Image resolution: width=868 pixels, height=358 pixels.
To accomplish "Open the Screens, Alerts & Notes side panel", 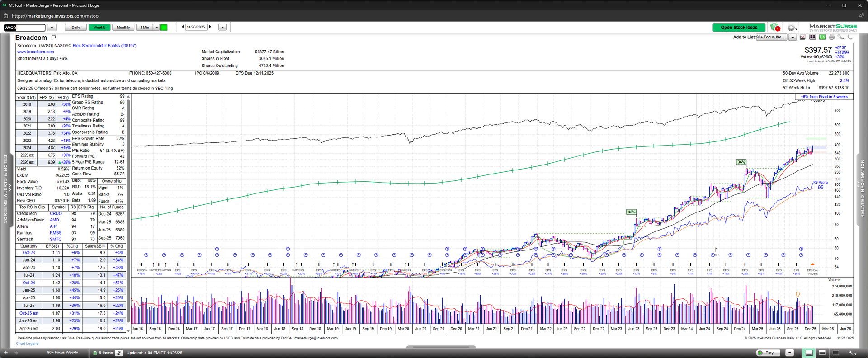I will pyautogui.click(x=5, y=189).
